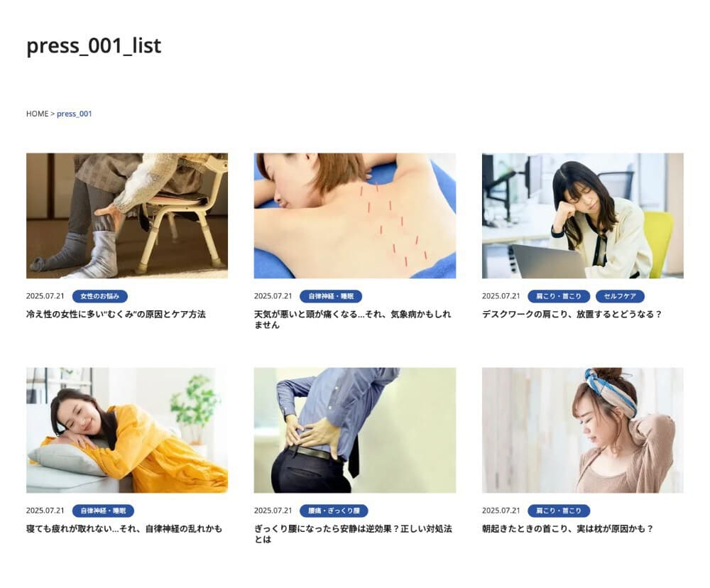The image size is (710, 588).
Task: Open the woman sleeping in yellow thumbnail
Action: point(127,430)
